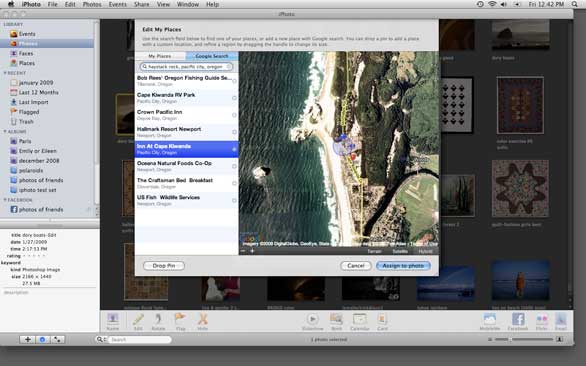Add Oceana Natural Foods via its circle button
Screen dimensions: 586x366
click(x=234, y=166)
